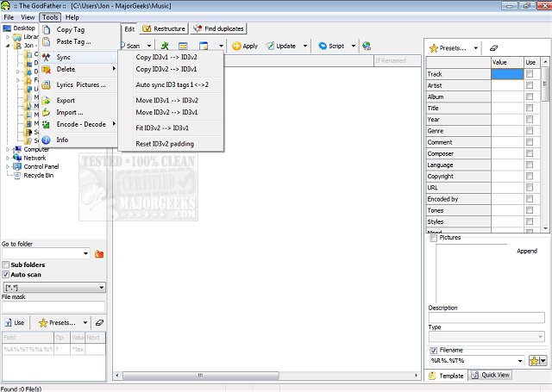Click the list-view toolbar icon next to the runner
The image size is (552, 392).
[183, 46]
